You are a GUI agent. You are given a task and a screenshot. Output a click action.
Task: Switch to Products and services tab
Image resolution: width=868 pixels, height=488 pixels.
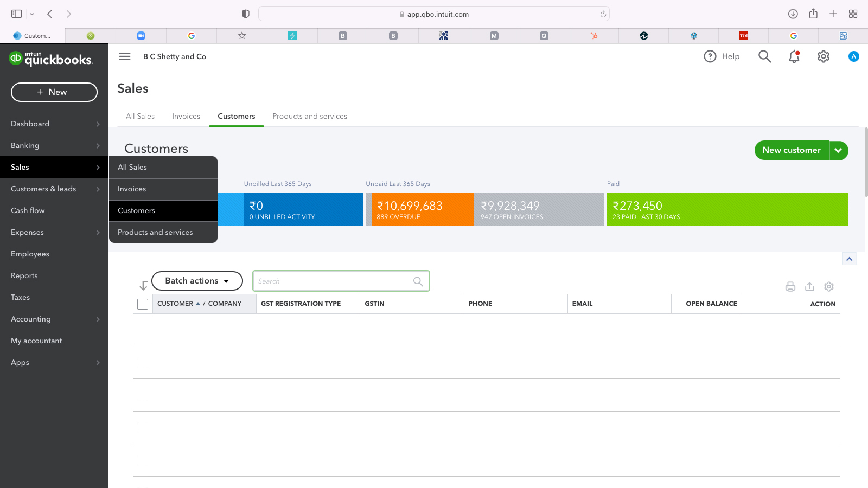(x=309, y=116)
